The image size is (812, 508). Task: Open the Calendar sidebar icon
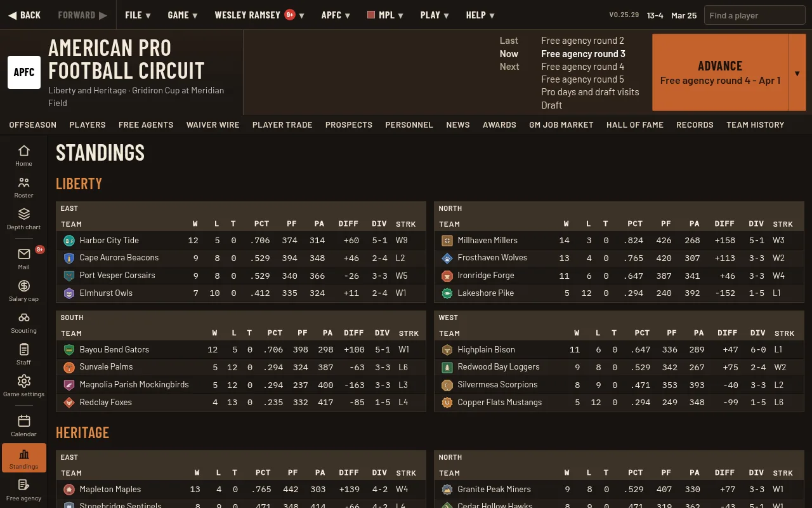tap(23, 426)
